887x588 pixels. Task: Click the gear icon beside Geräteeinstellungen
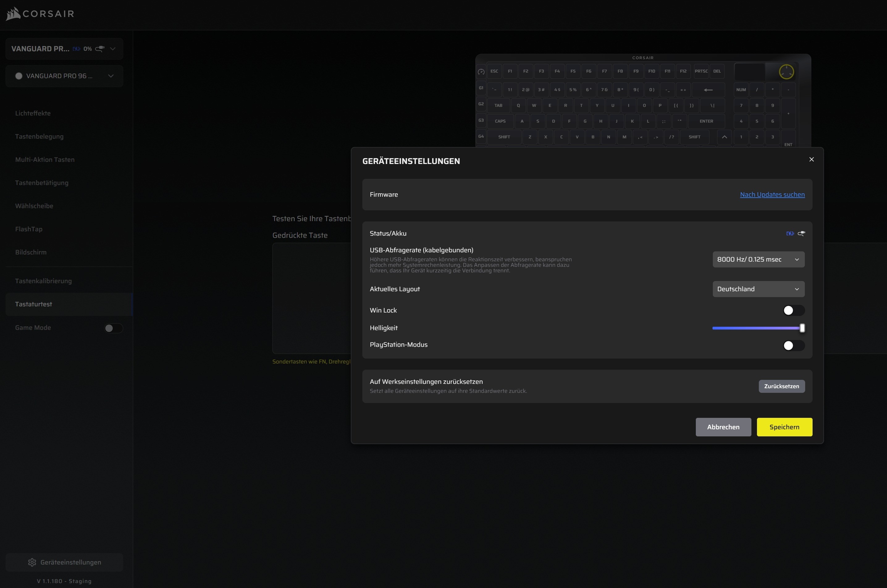tap(32, 562)
